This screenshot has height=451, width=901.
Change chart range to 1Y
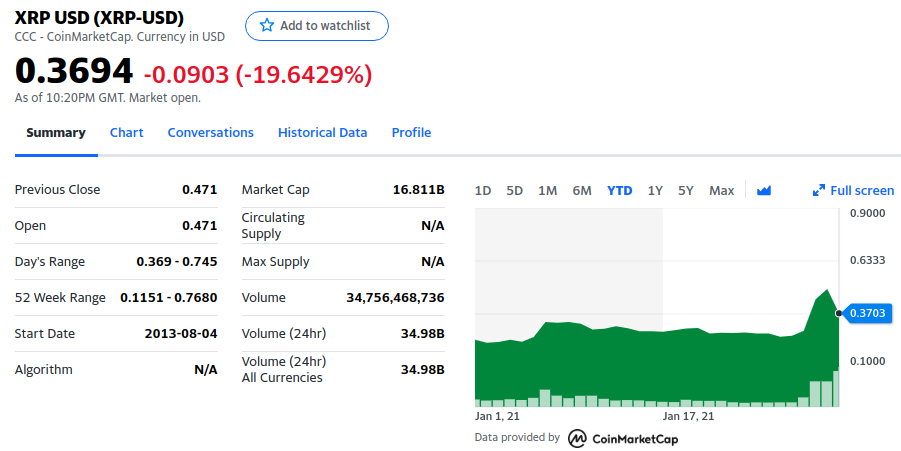[x=655, y=190]
